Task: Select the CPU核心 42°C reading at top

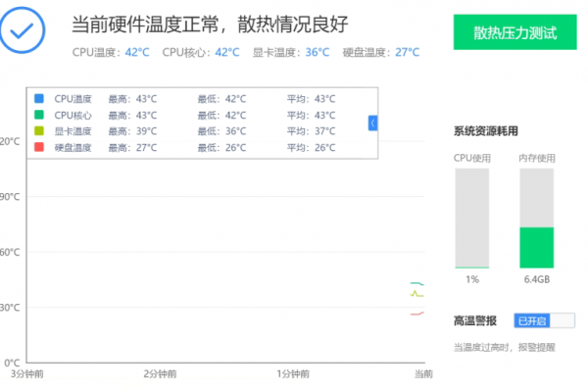Action: point(201,53)
